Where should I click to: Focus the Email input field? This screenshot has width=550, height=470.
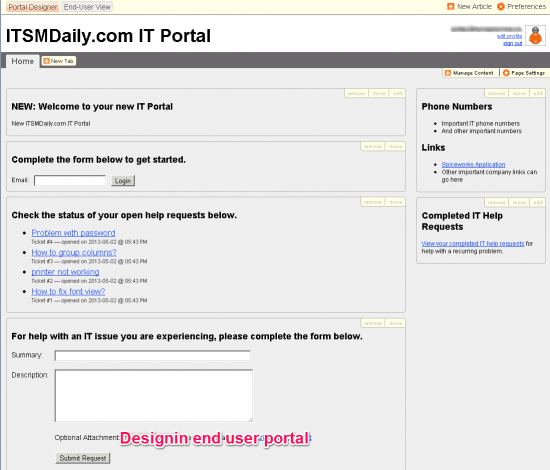point(70,181)
